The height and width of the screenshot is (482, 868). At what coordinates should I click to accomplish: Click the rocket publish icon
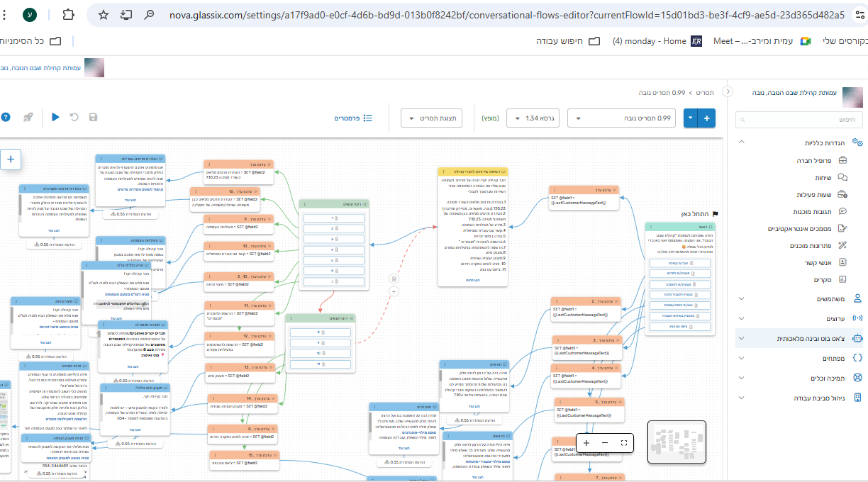point(28,117)
